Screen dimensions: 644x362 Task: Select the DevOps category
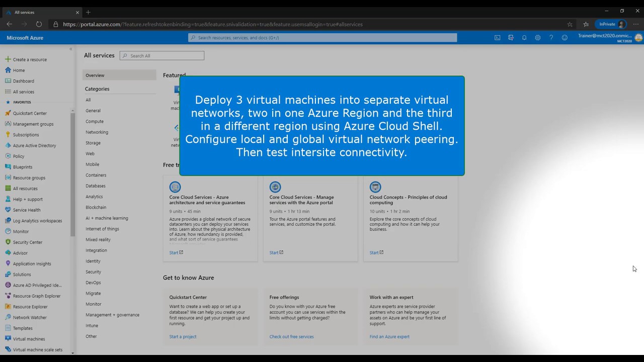click(x=93, y=283)
